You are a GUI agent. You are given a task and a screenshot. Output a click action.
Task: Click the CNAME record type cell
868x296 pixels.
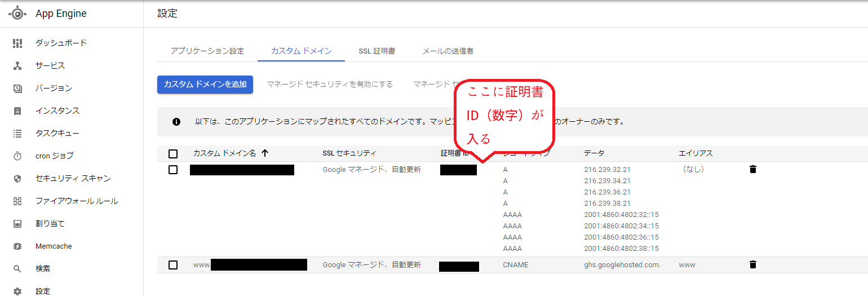(x=516, y=264)
